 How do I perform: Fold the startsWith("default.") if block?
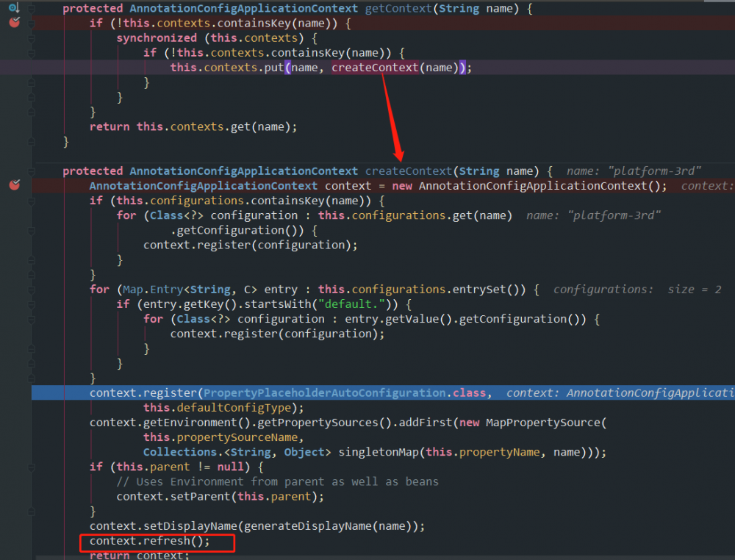click(32, 304)
